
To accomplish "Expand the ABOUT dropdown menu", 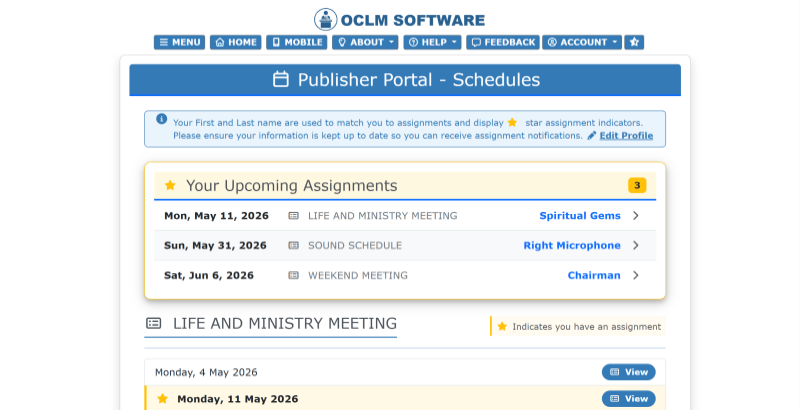I will 365,42.
